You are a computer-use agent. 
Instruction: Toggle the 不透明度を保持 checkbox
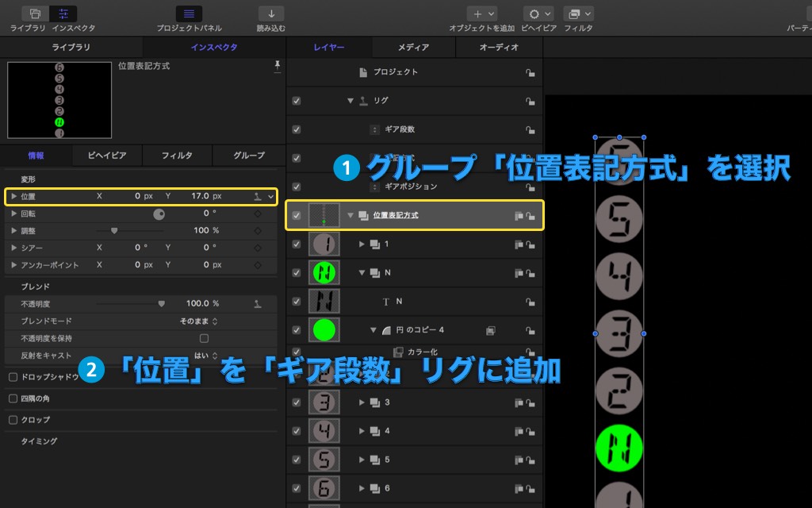(x=204, y=338)
